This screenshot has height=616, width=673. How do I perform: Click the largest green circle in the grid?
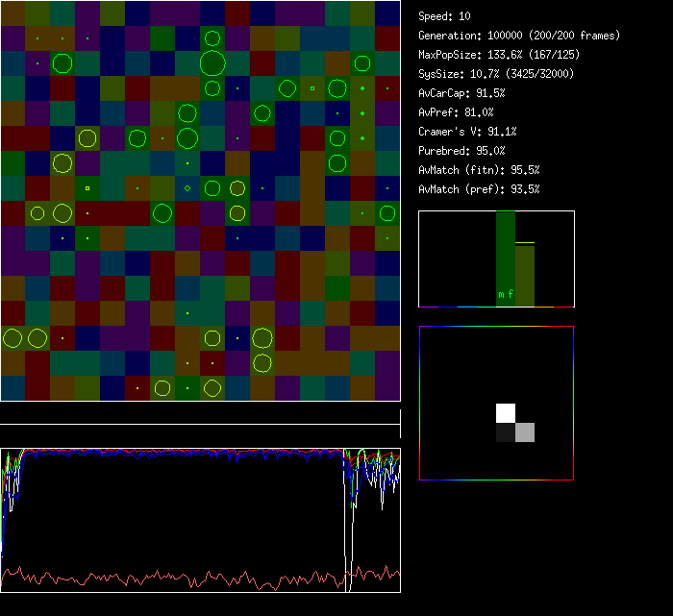212,63
